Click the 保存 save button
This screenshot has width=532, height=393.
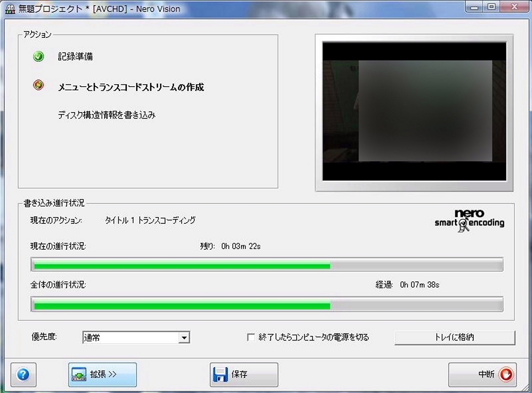click(244, 375)
